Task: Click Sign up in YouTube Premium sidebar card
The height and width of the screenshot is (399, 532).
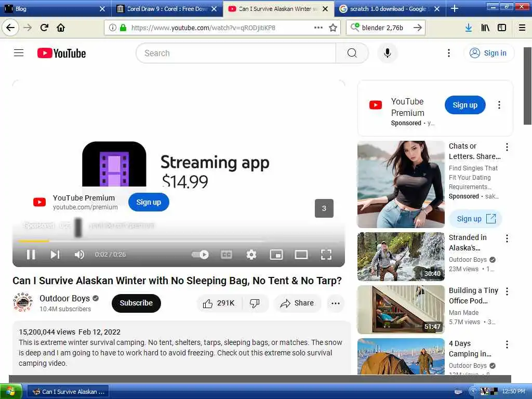Action: [x=465, y=105]
